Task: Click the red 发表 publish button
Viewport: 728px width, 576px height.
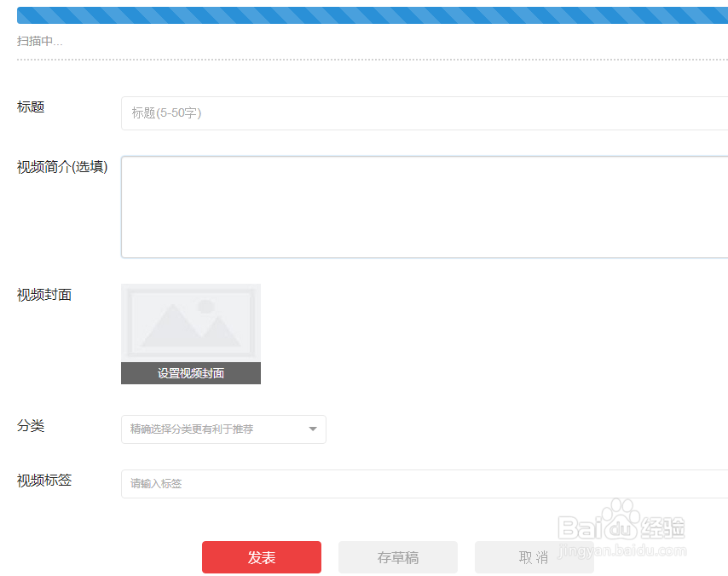Action: coord(262,557)
